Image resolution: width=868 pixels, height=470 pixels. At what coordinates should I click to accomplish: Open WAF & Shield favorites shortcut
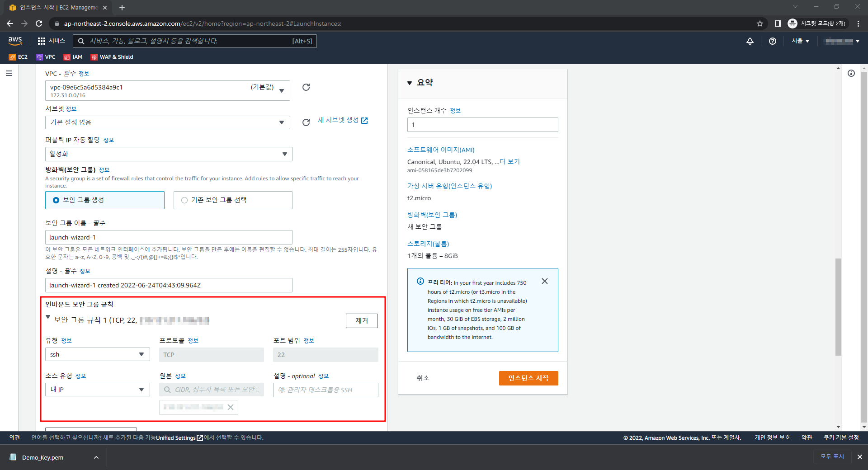[112, 57]
